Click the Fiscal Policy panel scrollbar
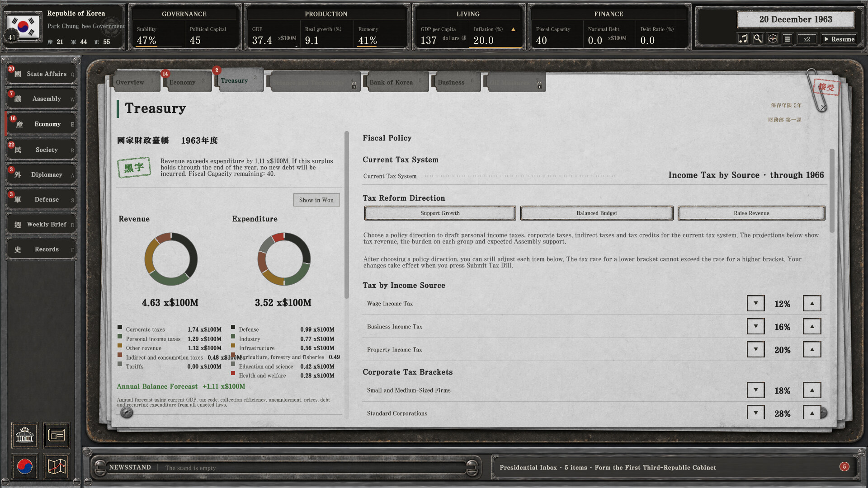The width and height of the screenshot is (868, 488). pyautogui.click(x=832, y=191)
